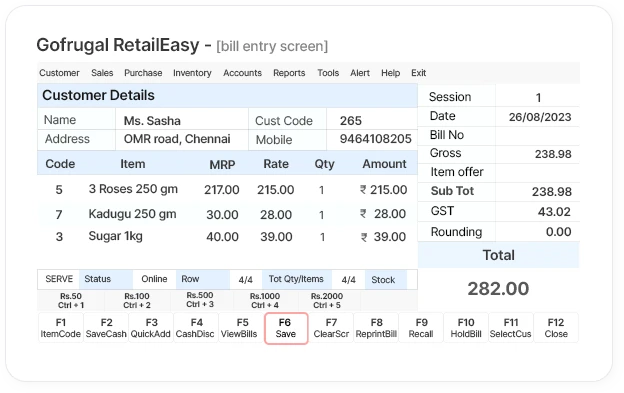Click the F8 ReprintBill button

click(x=376, y=328)
